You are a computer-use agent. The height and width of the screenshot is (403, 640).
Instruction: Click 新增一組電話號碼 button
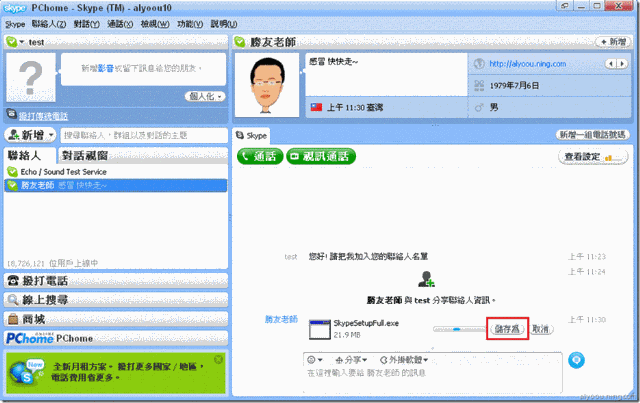(x=592, y=135)
